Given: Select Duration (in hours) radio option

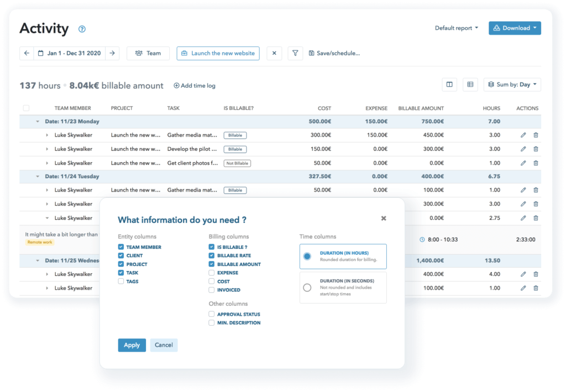Looking at the screenshot, I should point(307,256).
